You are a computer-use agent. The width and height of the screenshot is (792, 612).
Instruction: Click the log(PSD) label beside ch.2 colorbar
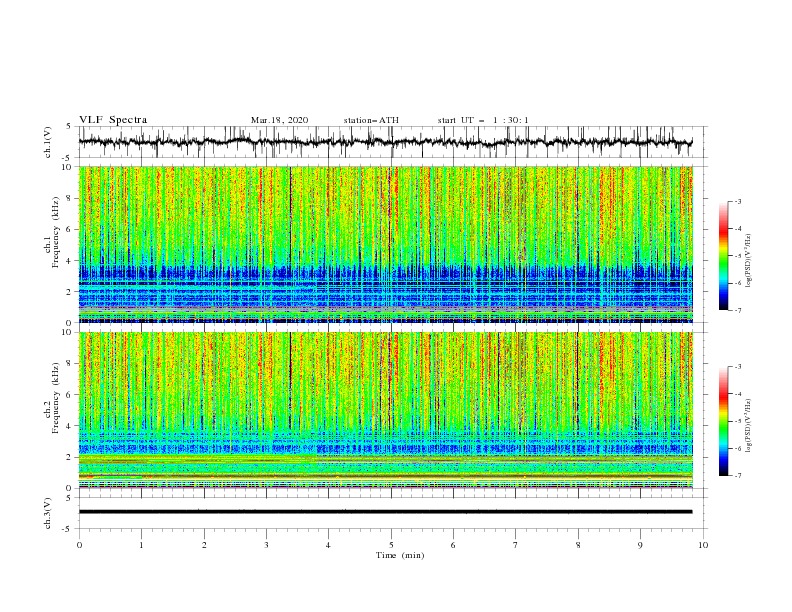(x=748, y=425)
